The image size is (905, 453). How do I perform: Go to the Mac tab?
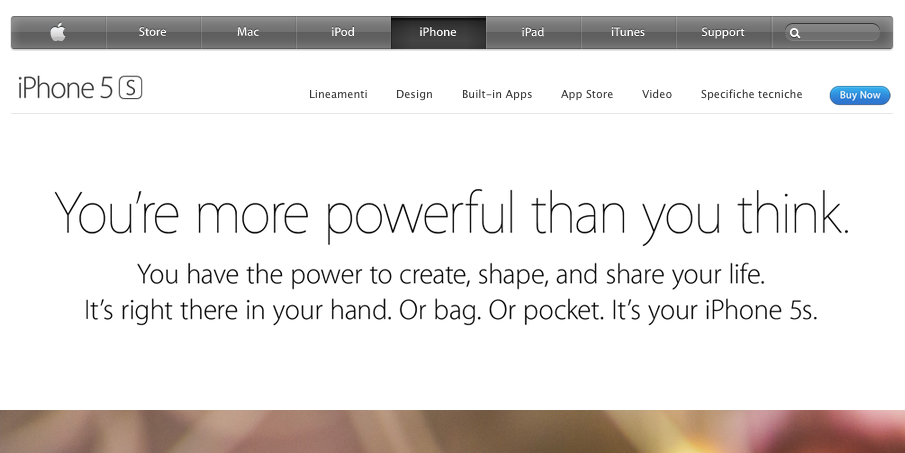tap(248, 32)
